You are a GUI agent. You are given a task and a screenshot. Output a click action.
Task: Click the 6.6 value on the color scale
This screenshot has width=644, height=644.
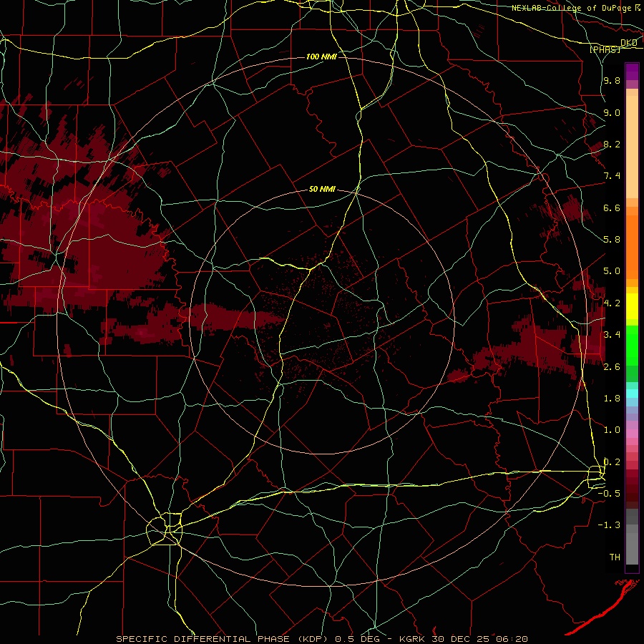click(612, 208)
